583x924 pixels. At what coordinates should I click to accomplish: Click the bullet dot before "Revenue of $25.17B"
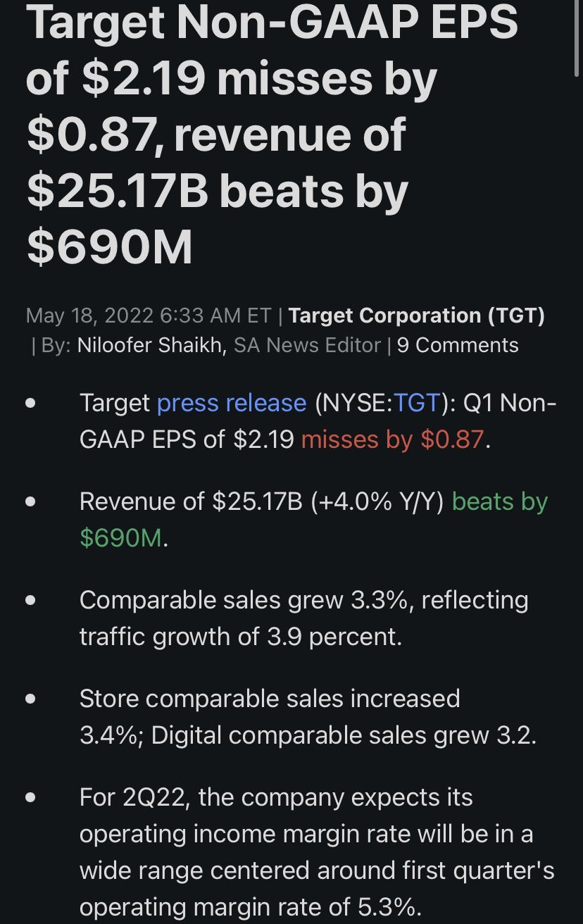(30, 502)
